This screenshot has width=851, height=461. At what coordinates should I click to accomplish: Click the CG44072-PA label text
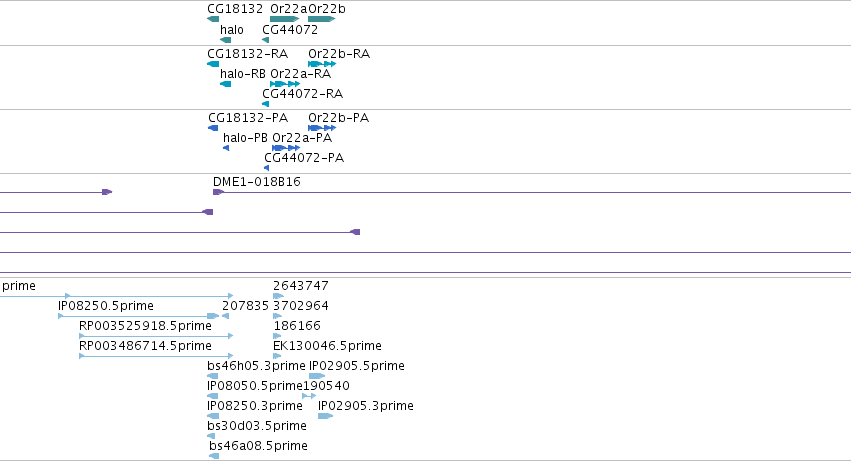coord(304,158)
